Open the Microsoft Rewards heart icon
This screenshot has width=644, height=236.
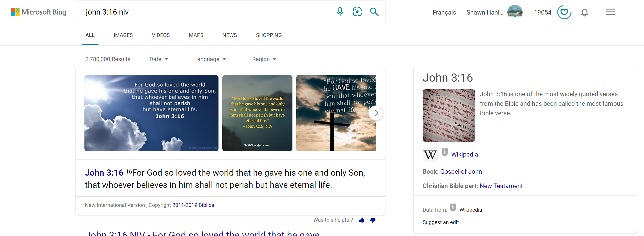[564, 12]
